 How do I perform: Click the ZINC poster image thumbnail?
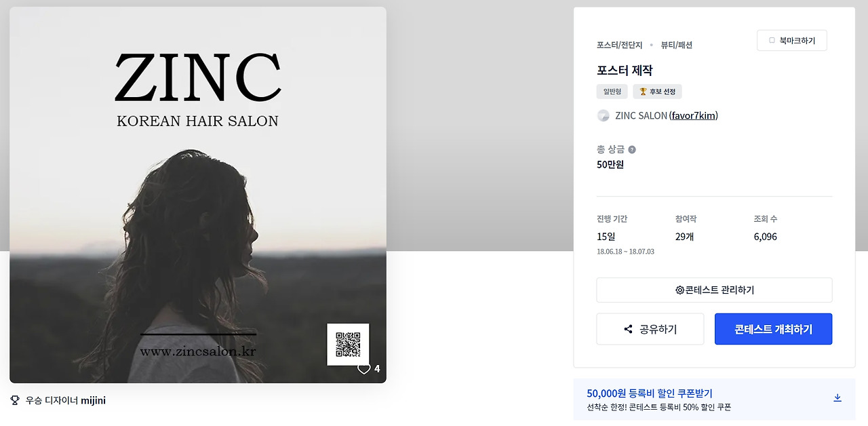[198, 195]
